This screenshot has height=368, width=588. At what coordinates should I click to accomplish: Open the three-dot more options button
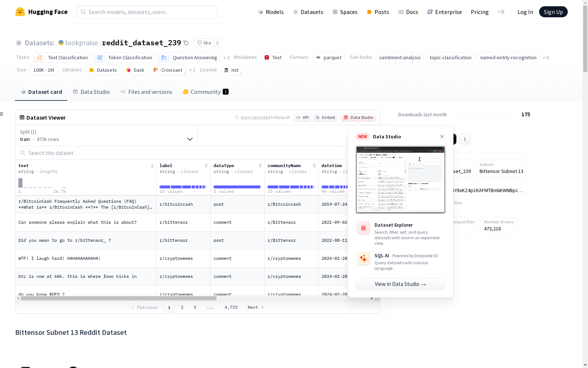click(465, 139)
